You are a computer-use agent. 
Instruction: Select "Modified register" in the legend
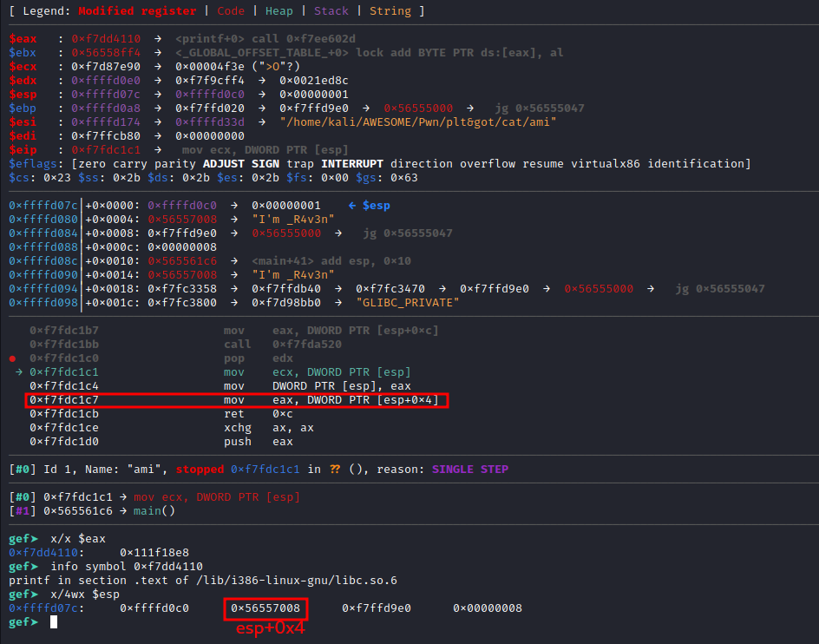[138, 10]
